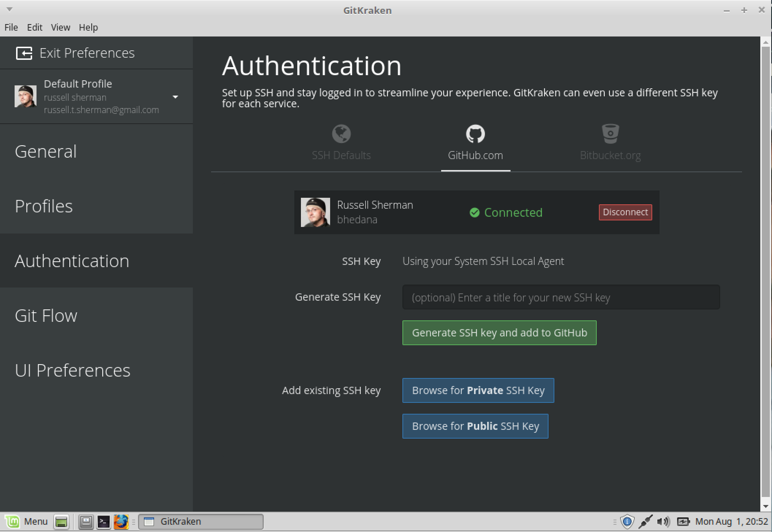Screen dimensions: 772x532
Task: Select the SSH Defaults globe icon
Action: coord(341,134)
